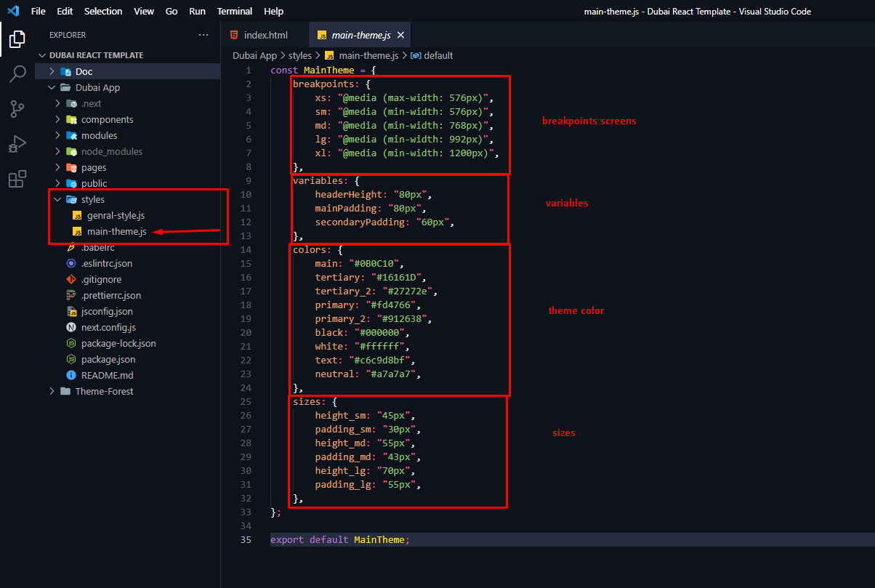875x588 pixels.
Task: Switch to the index.html tab
Action: click(265, 35)
